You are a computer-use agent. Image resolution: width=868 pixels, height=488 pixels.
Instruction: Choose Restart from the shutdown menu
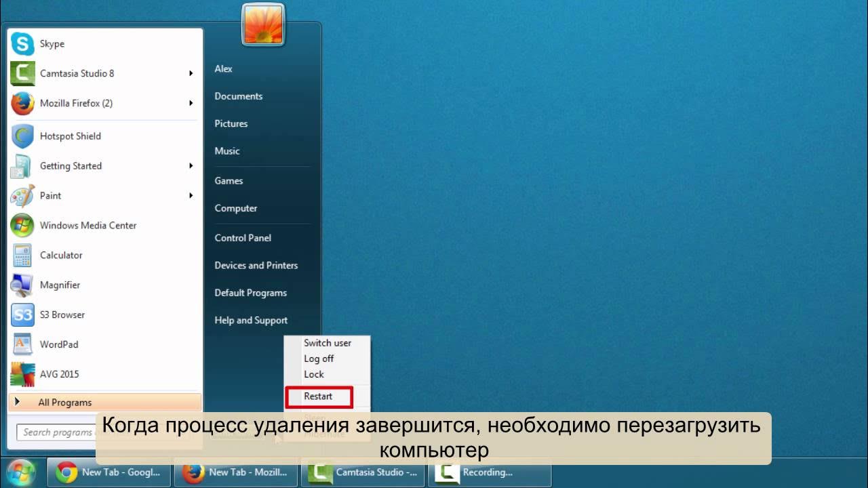(x=319, y=396)
